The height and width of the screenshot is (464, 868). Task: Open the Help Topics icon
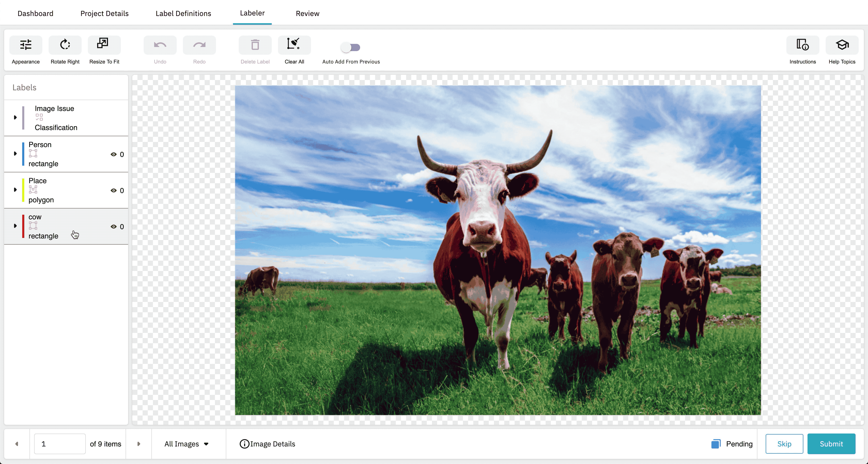[x=842, y=45]
